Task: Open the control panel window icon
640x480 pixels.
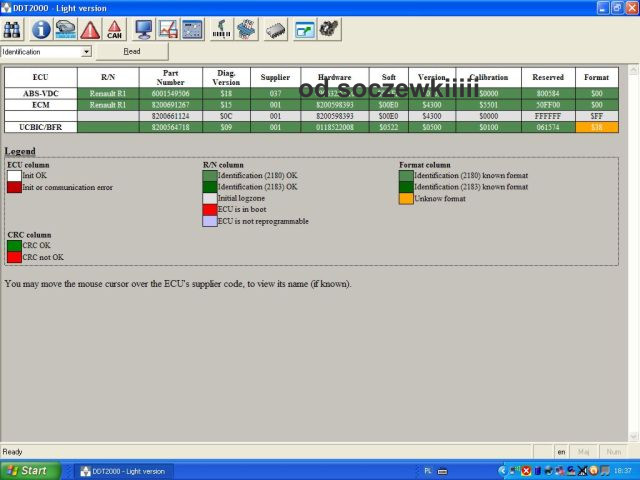Action: 192,30
